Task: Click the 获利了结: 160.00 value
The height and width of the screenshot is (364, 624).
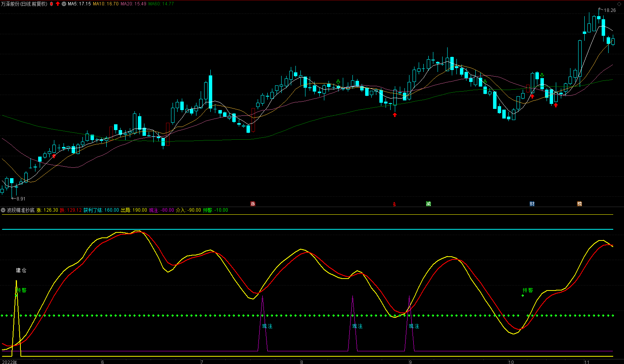Action: pyautogui.click(x=101, y=210)
